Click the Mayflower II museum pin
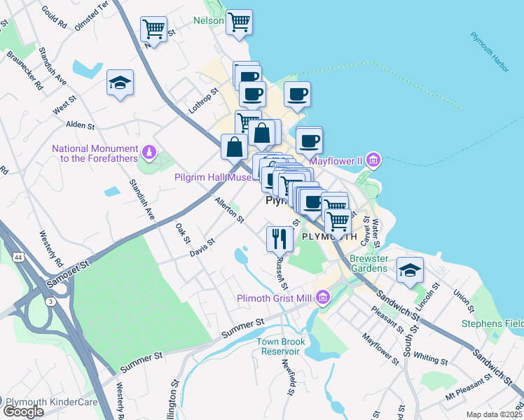This screenshot has height=420, width=524. [x=373, y=160]
